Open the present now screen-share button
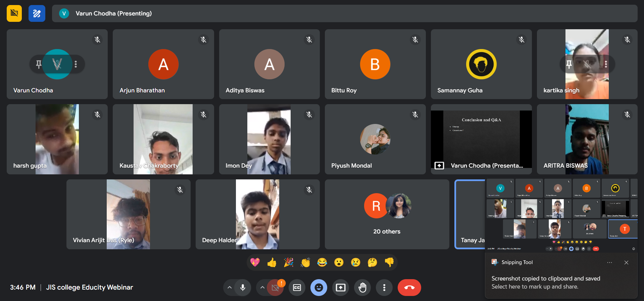The height and width of the screenshot is (301, 644). [x=341, y=288]
